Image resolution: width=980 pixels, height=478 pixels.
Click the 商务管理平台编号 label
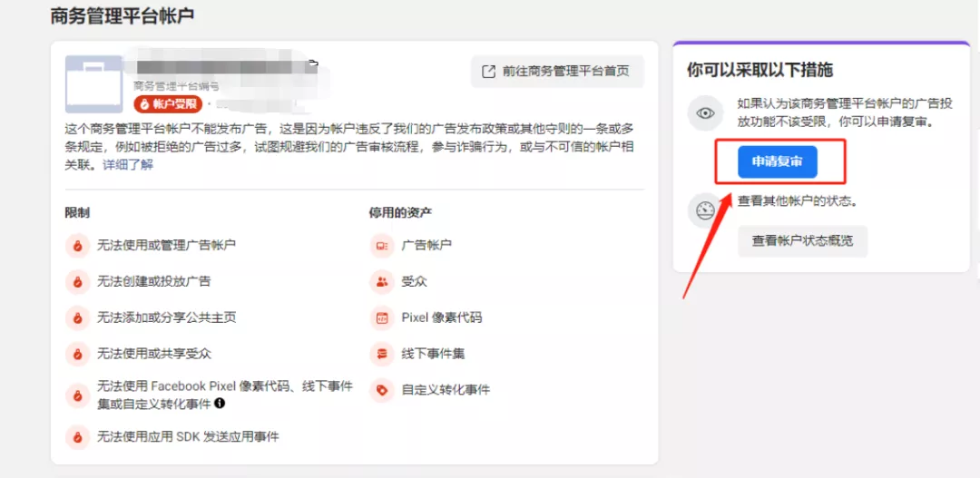coord(176,86)
